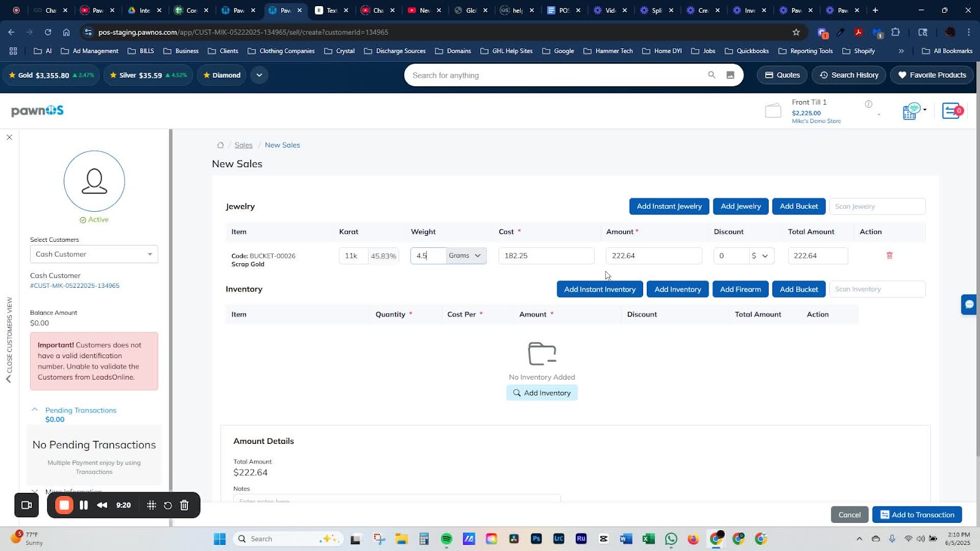Open the discount type $ dropdown
The image size is (980, 551).
coord(760,256)
